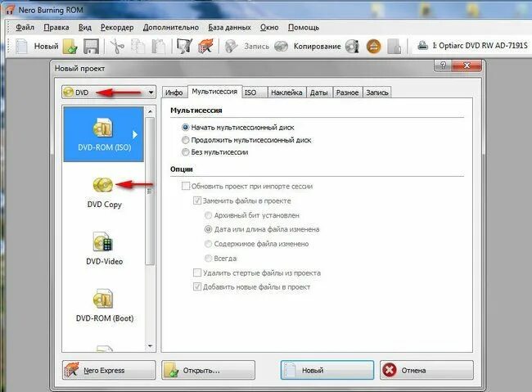Click the Save floppy disk icon
Image resolution: width=532 pixels, height=392 pixels.
pyautogui.click(x=91, y=46)
